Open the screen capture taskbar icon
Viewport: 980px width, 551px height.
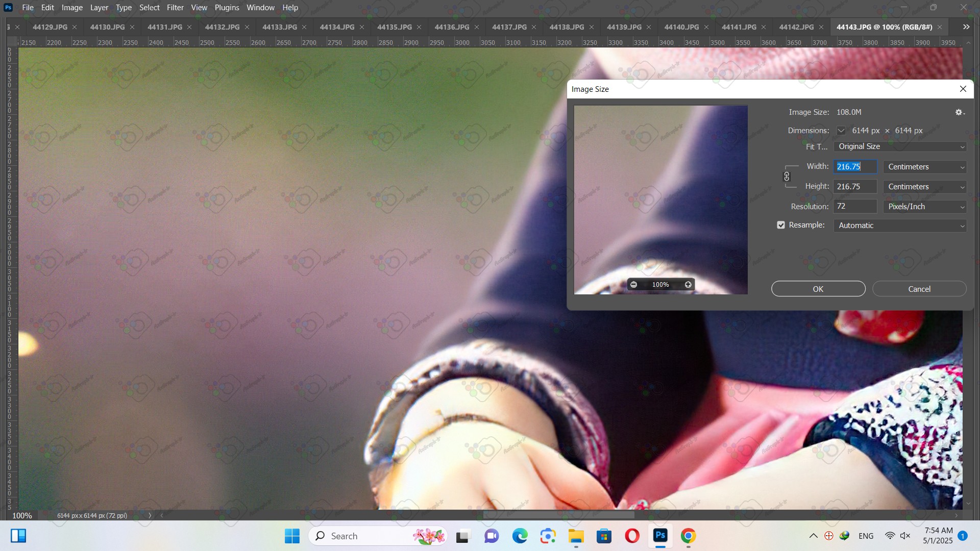tap(548, 536)
